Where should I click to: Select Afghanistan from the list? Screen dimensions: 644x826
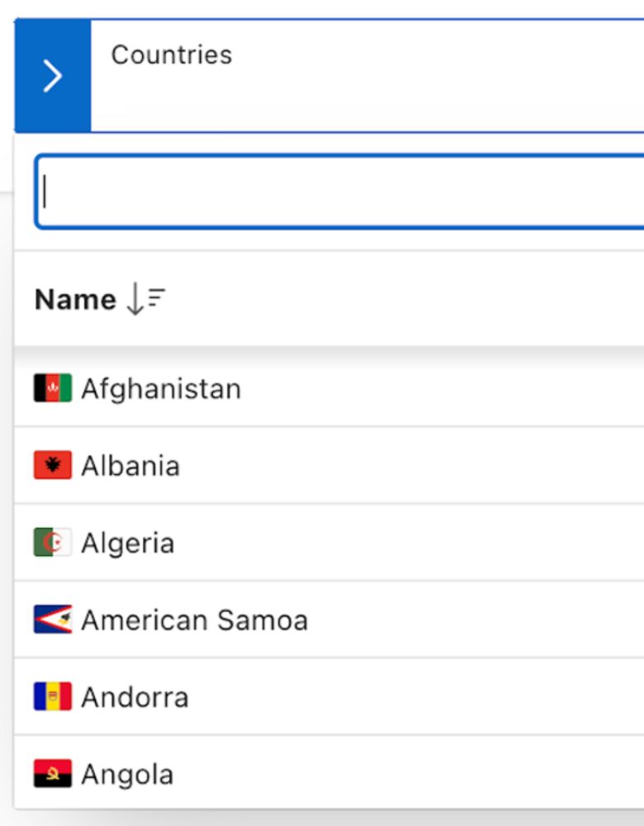tap(329, 388)
